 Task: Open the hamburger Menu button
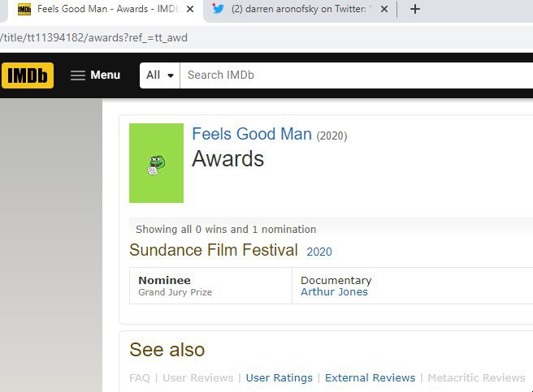point(95,75)
